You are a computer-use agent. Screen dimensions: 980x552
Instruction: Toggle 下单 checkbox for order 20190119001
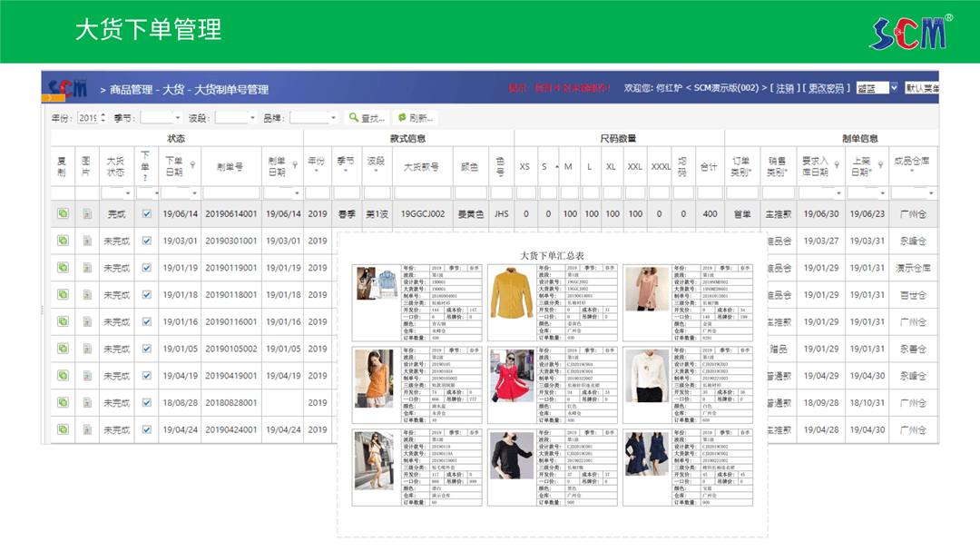pyautogui.click(x=146, y=268)
